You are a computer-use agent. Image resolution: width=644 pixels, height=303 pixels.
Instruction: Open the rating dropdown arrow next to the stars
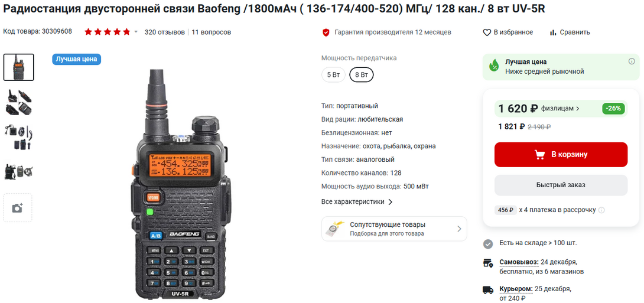(x=136, y=32)
